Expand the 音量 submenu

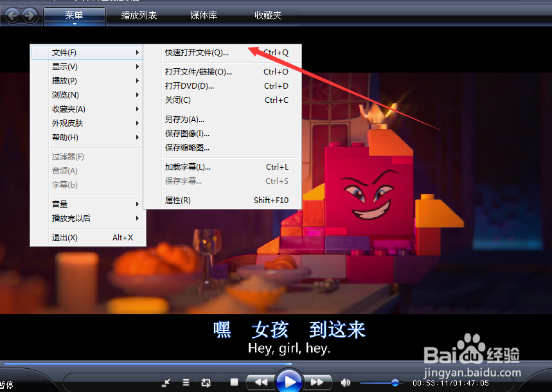pos(87,204)
